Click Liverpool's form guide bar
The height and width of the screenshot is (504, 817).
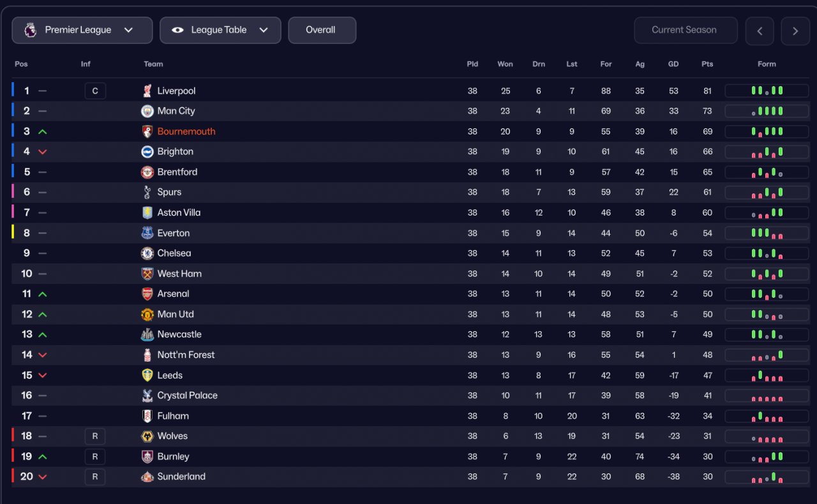(x=767, y=91)
